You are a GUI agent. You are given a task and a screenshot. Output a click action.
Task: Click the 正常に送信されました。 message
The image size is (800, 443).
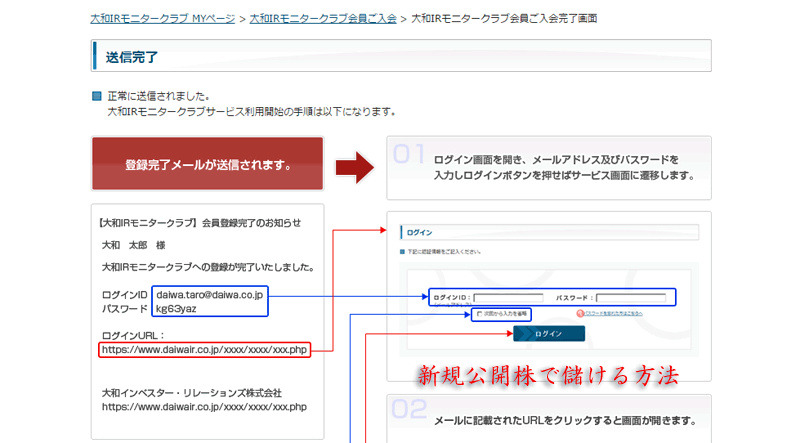(158, 96)
